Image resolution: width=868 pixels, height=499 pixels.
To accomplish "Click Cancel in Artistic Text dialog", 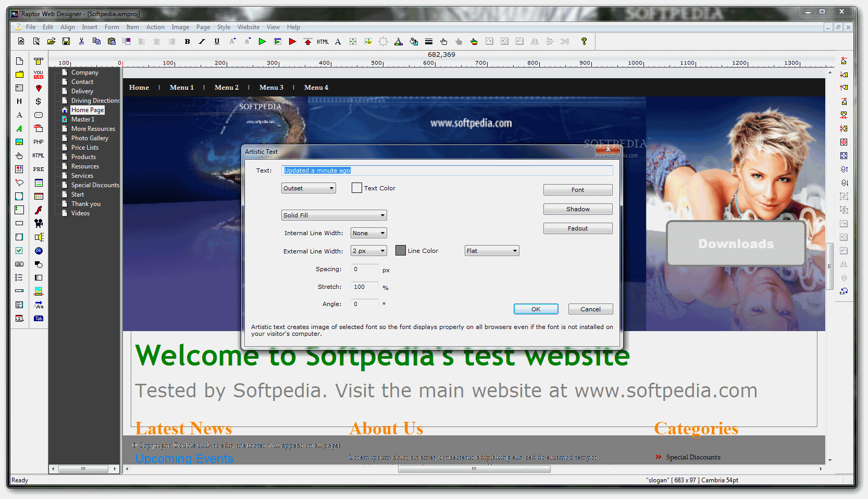I will [x=591, y=309].
